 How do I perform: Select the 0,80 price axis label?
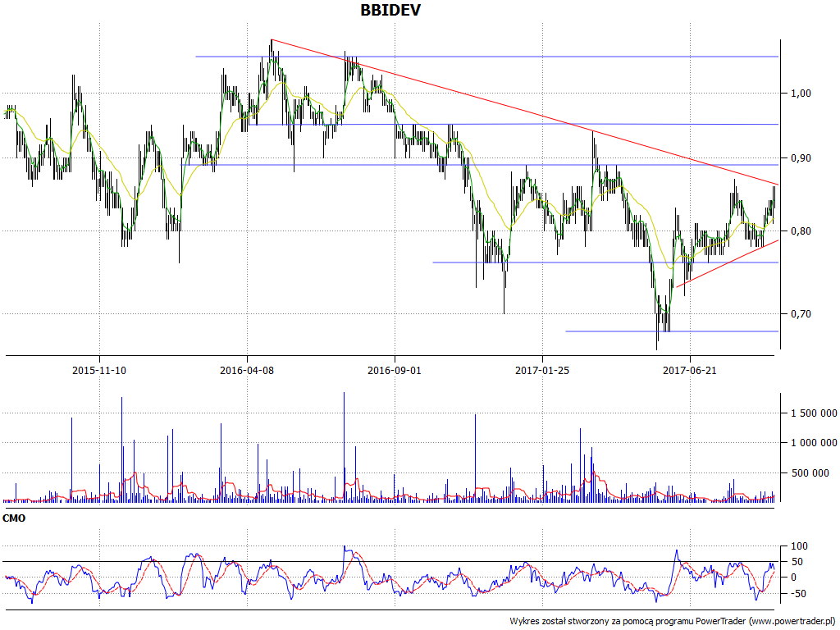pos(801,231)
